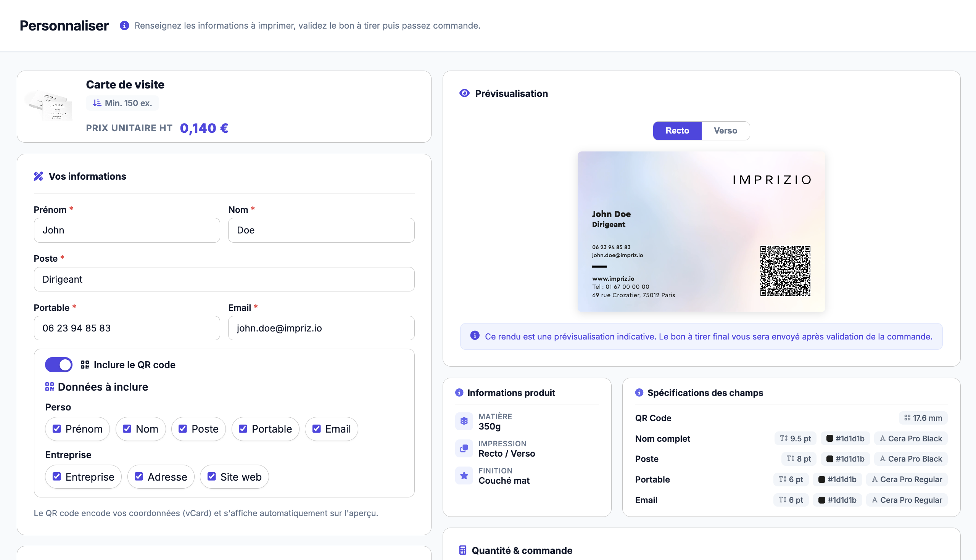Switch preview to the Recto tab
The width and height of the screenshot is (976, 560).
(x=677, y=130)
